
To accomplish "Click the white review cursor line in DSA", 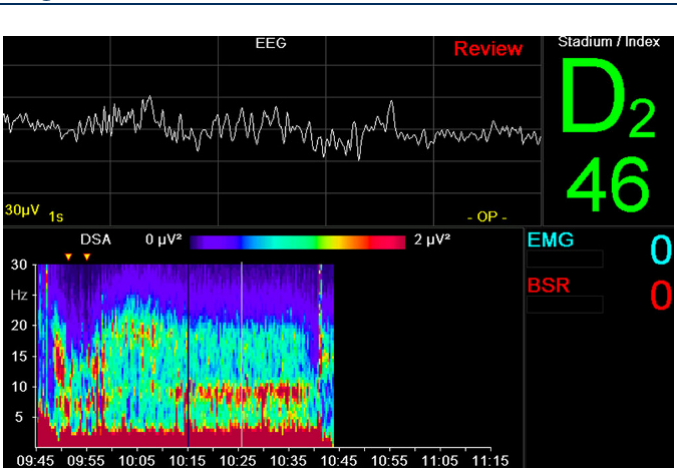I will pyautogui.click(x=242, y=354).
